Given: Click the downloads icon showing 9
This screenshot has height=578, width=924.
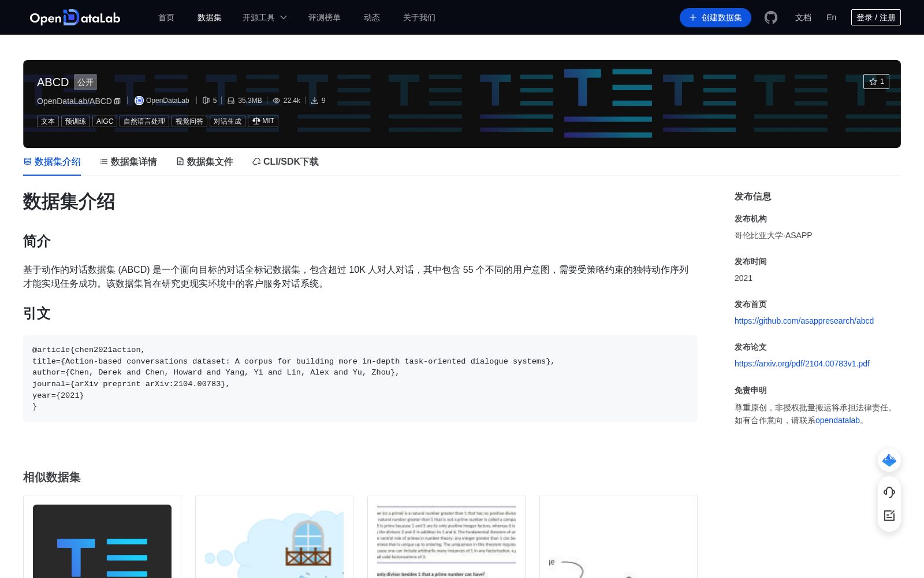Looking at the screenshot, I should pyautogui.click(x=314, y=101).
